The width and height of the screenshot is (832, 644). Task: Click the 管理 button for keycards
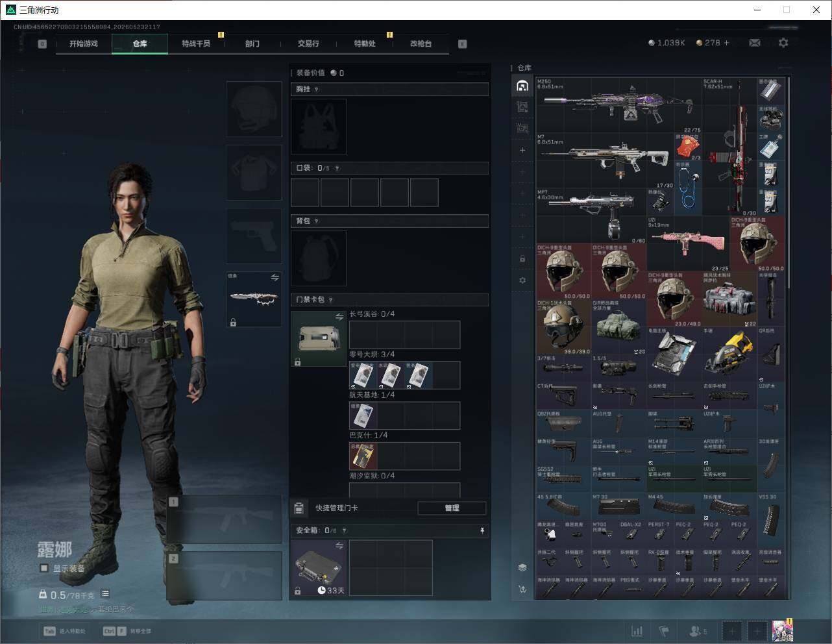(x=452, y=508)
